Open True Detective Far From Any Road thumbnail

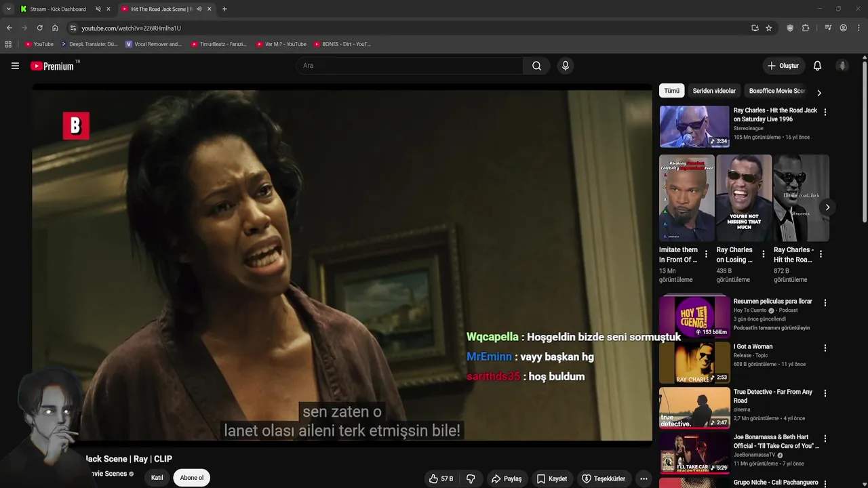(x=694, y=407)
